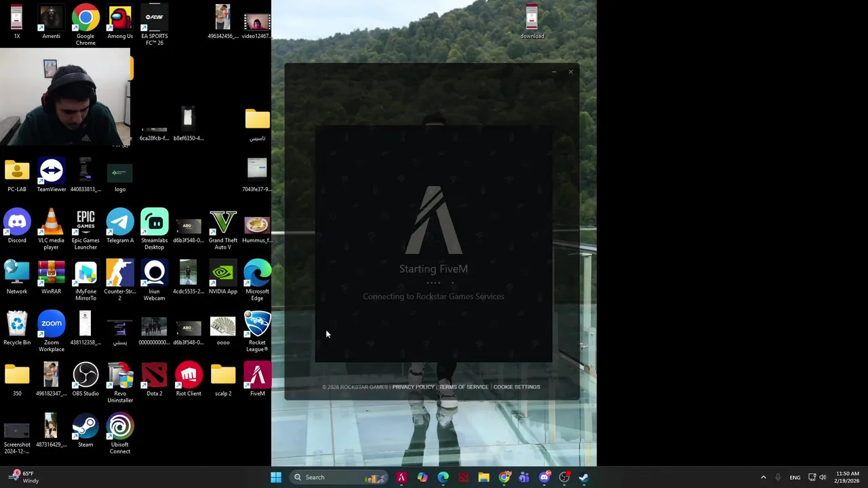This screenshot has width=868, height=488.
Task: Open Iriun Webcam shortcut
Action: coord(154,281)
